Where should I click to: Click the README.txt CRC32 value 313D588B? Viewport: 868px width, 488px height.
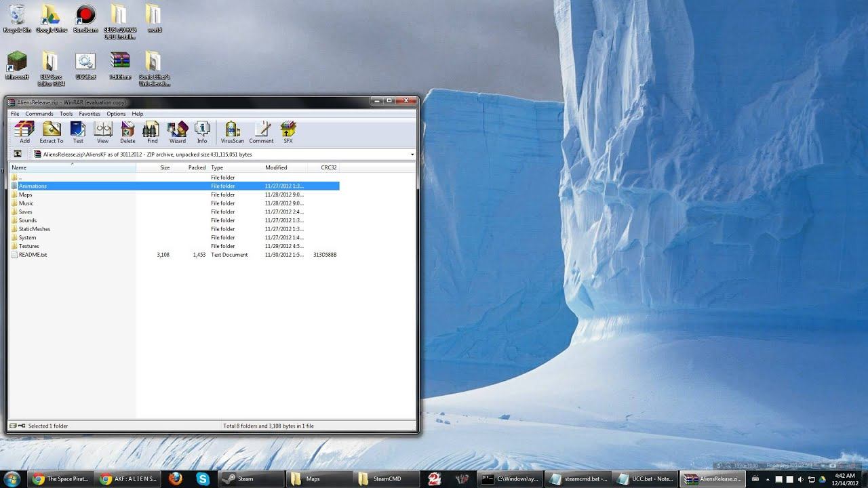pyautogui.click(x=325, y=255)
